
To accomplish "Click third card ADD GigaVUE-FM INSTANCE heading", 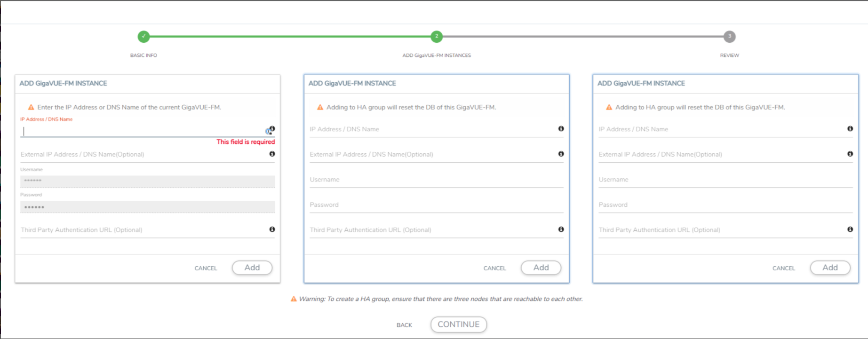I will click(641, 83).
